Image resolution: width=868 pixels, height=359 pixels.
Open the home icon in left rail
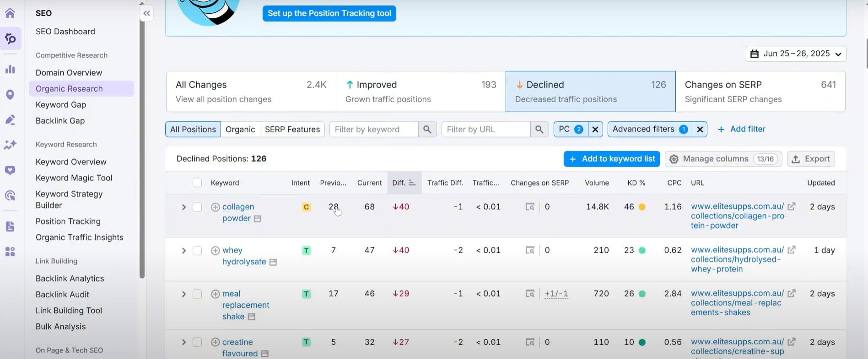point(10,13)
